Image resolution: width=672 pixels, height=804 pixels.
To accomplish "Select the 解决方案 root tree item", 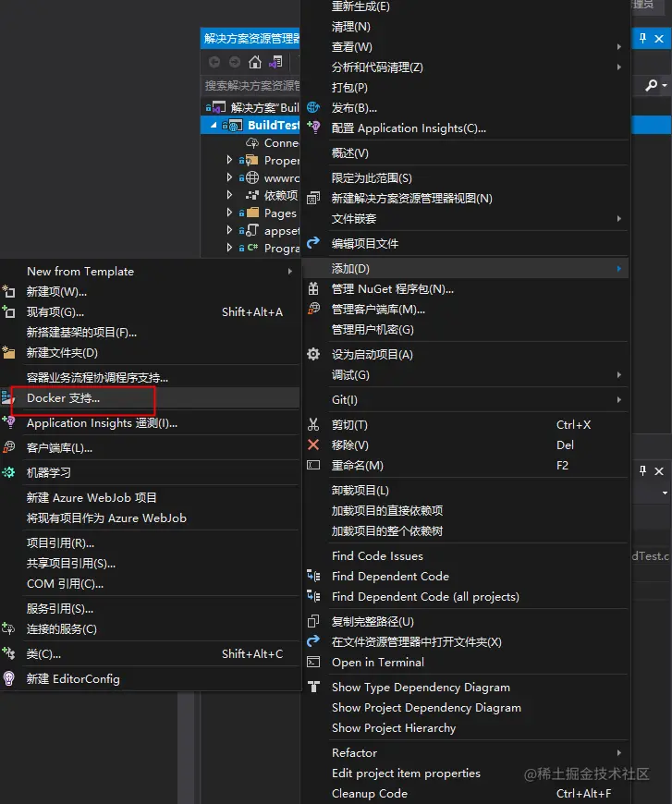I will click(x=252, y=107).
